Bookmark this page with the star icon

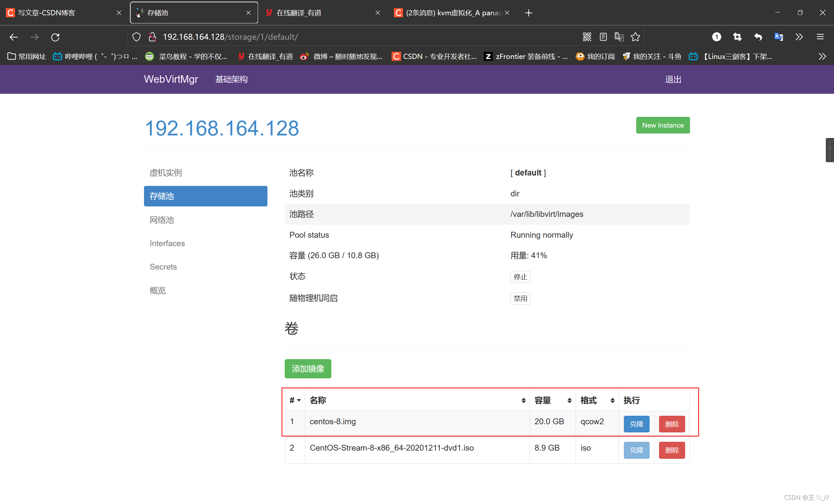(x=635, y=37)
